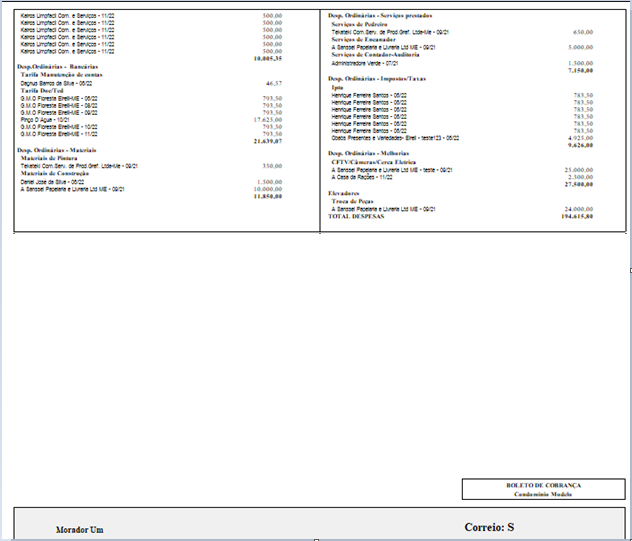Select 'Serviços de Pedreiro' subheading
The image size is (632, 541).
coord(360,25)
